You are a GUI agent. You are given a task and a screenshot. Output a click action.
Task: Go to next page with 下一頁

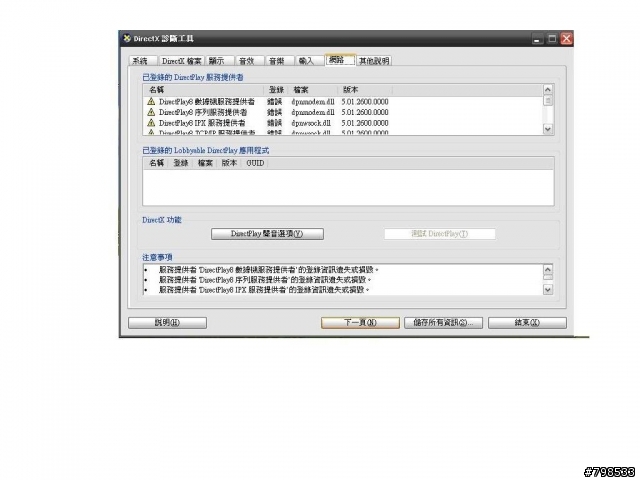coord(360,323)
